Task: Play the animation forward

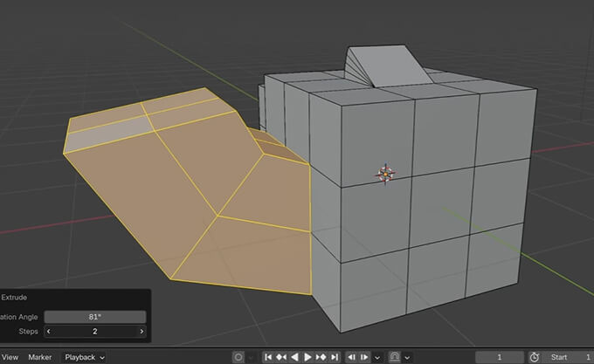Action: click(x=307, y=357)
